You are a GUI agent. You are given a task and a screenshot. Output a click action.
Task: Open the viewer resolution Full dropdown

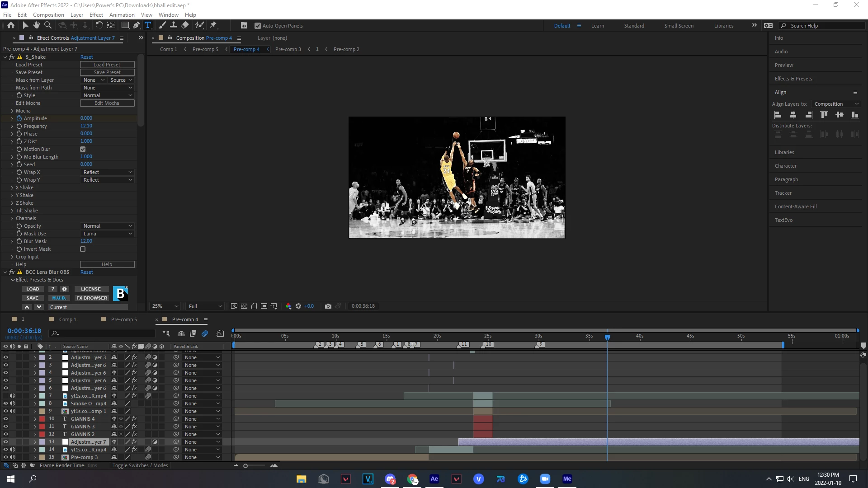[205, 306]
